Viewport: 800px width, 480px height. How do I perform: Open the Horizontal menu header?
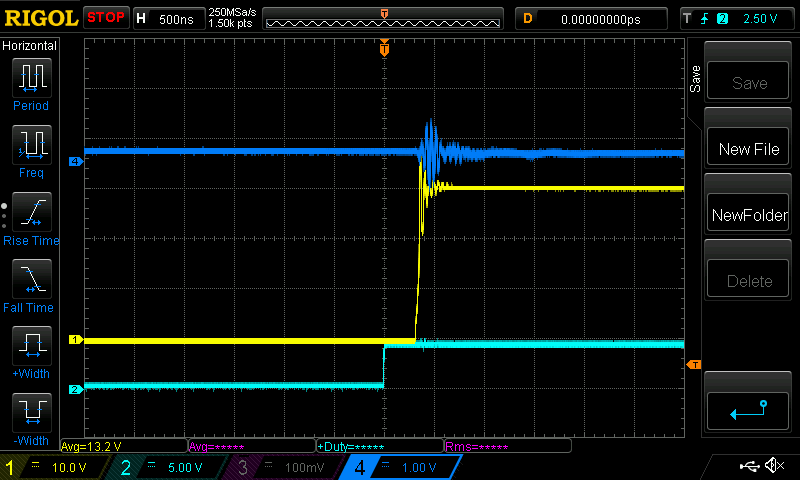tap(31, 46)
